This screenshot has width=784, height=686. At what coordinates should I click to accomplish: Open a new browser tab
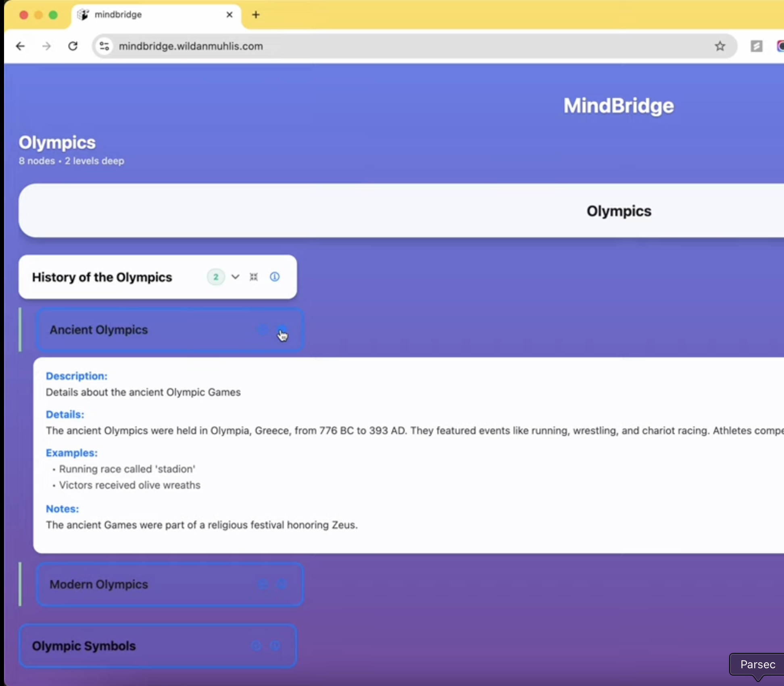point(256,15)
